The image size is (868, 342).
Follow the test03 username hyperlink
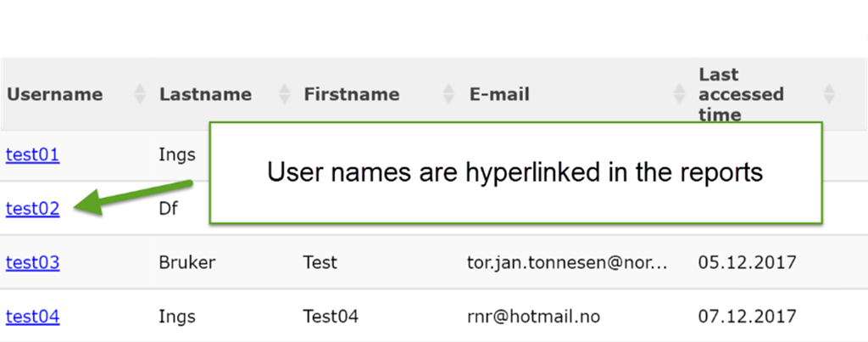tap(32, 262)
